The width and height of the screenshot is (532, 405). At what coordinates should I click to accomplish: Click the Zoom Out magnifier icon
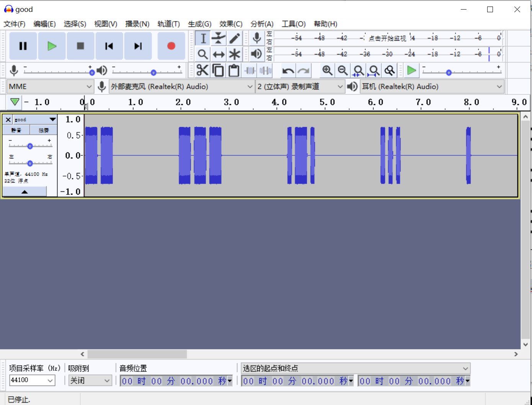(343, 70)
